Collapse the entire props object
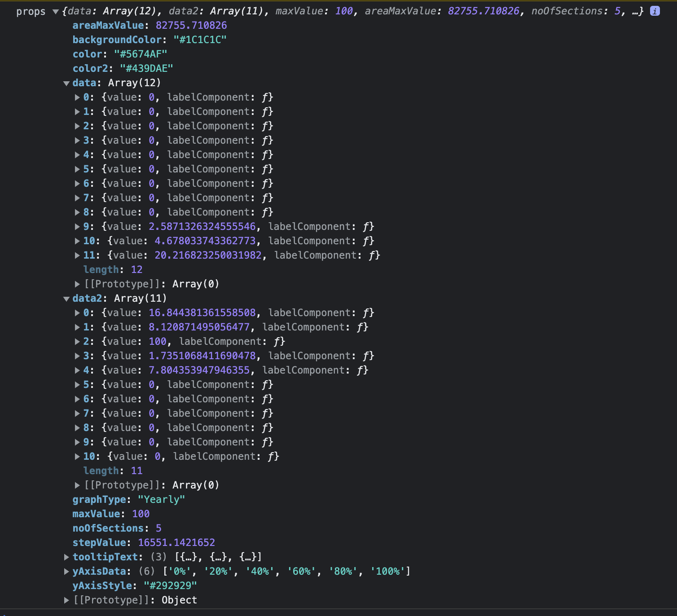 coord(55,12)
